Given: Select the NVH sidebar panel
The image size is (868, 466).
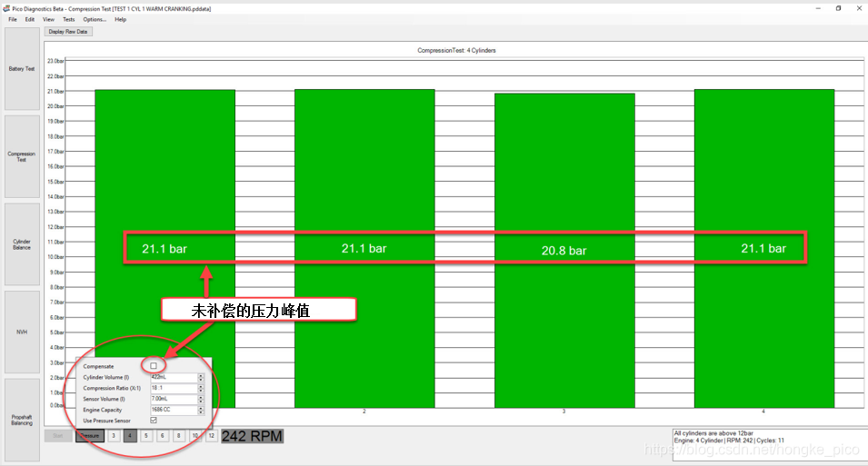Looking at the screenshot, I should click(22, 332).
